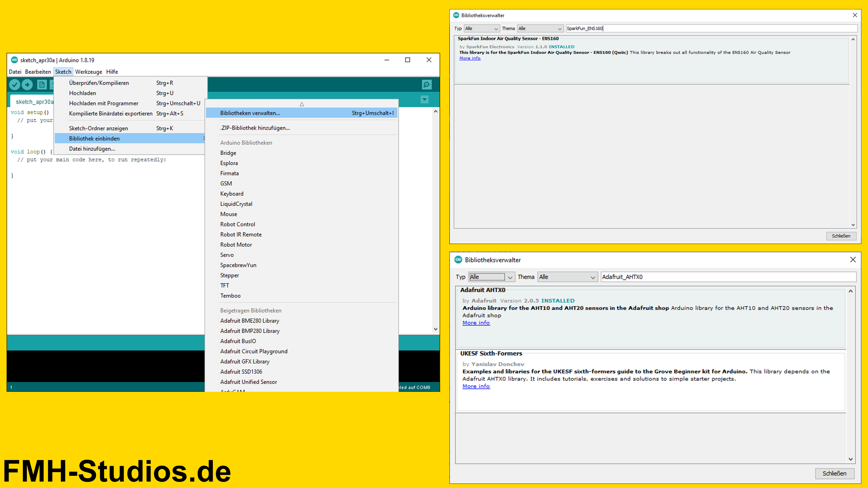Close the upper Bibliotheksverwalter window

click(855, 15)
